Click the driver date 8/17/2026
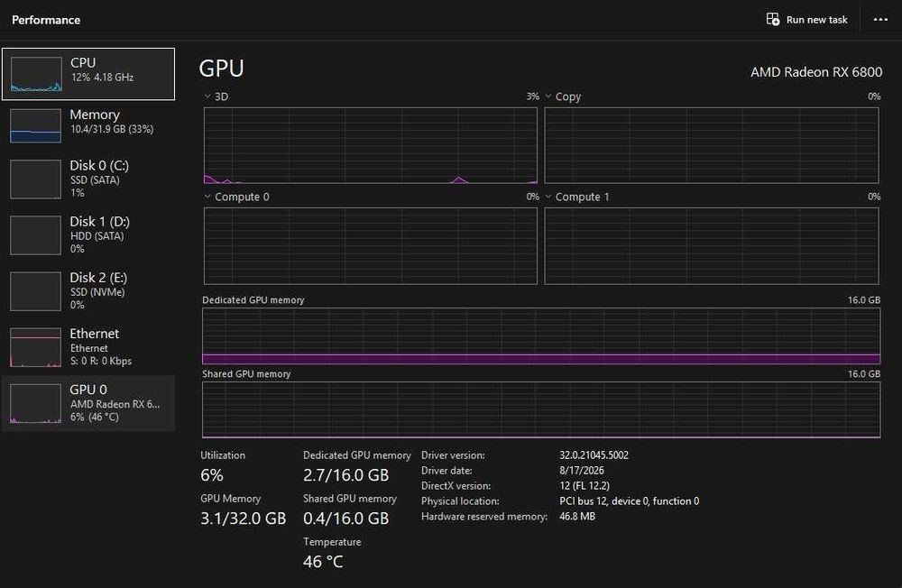The image size is (902, 588). coord(582,470)
